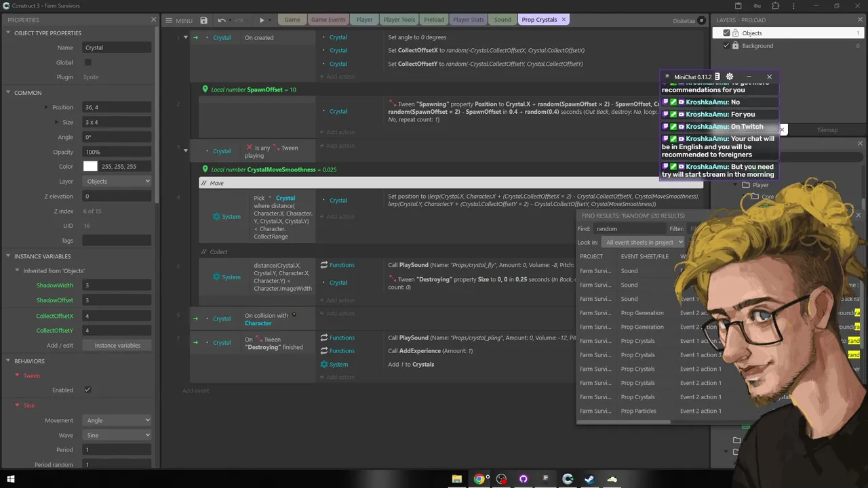Click the Save project icon in toolbar
This screenshot has height=488, width=868.
(x=203, y=20)
